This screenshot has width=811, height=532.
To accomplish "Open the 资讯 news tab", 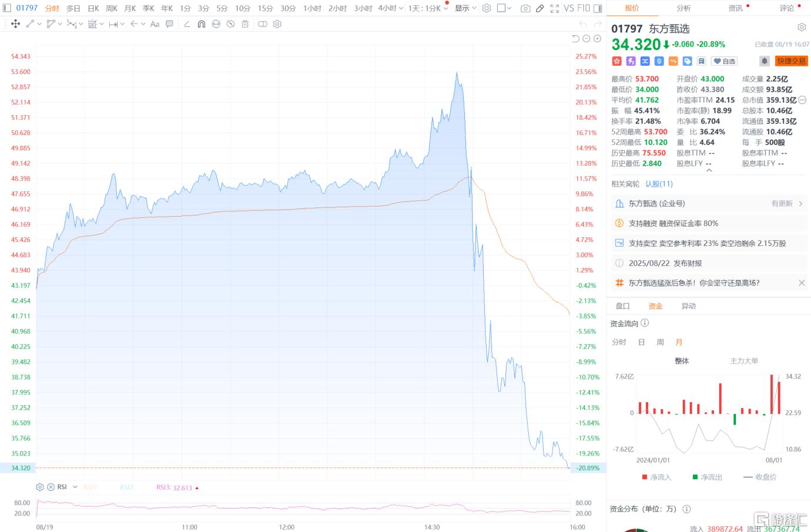I will click(735, 8).
